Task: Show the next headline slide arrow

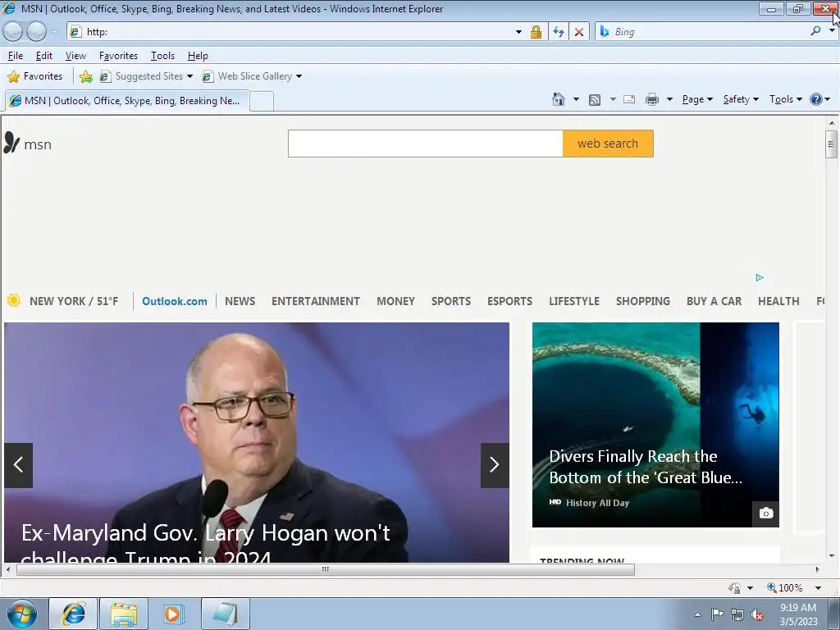Action: point(495,465)
